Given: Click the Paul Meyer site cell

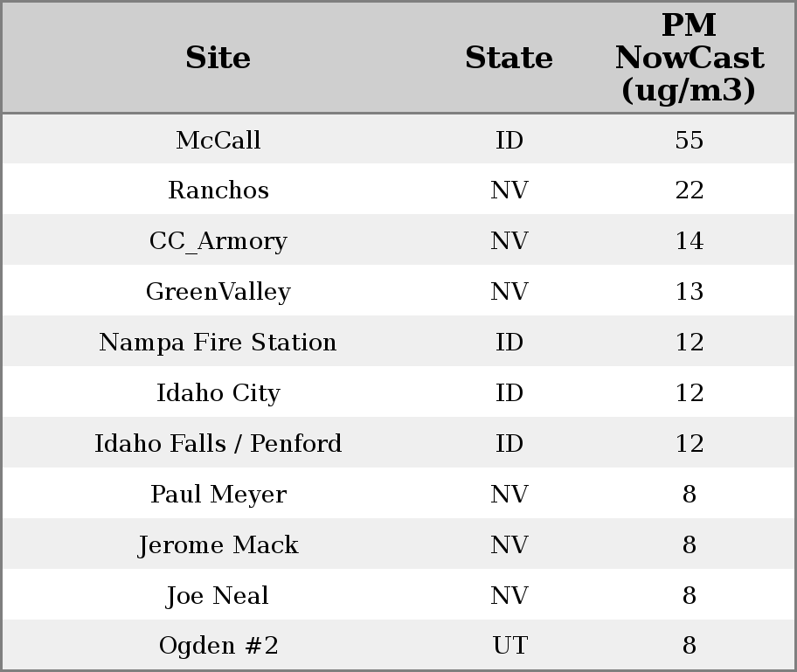Looking at the screenshot, I should (x=218, y=495).
